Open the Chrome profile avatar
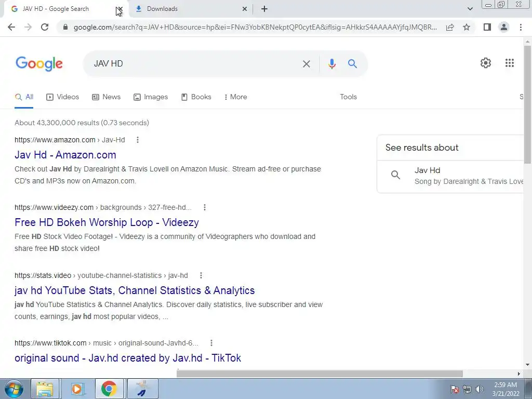 coord(504,27)
